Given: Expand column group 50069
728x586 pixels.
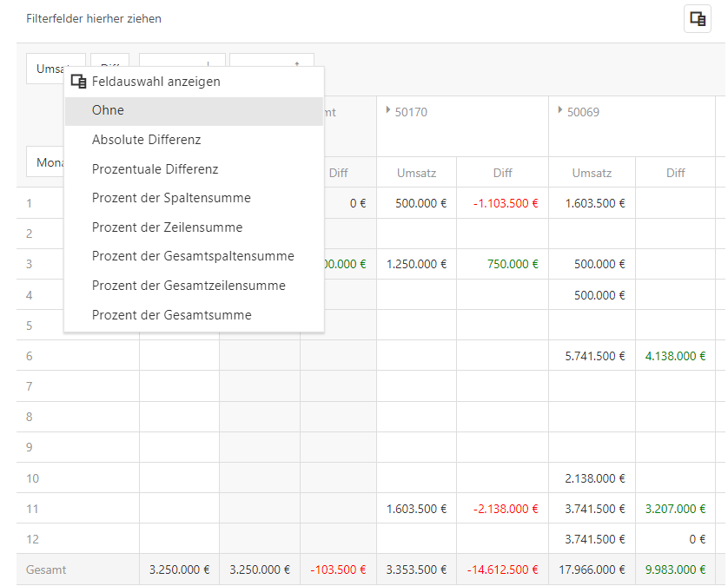Looking at the screenshot, I should tap(560, 111).
